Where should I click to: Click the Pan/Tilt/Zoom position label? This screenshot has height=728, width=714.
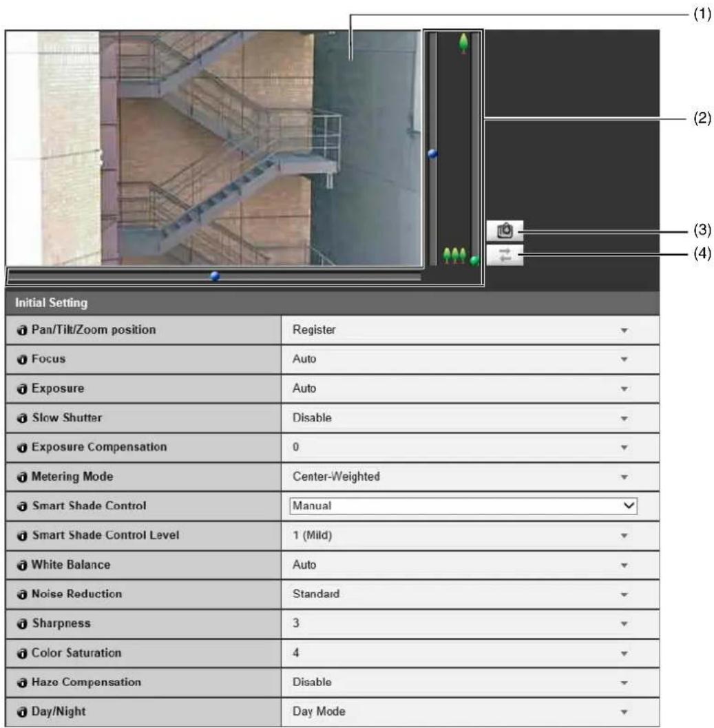click(94, 330)
